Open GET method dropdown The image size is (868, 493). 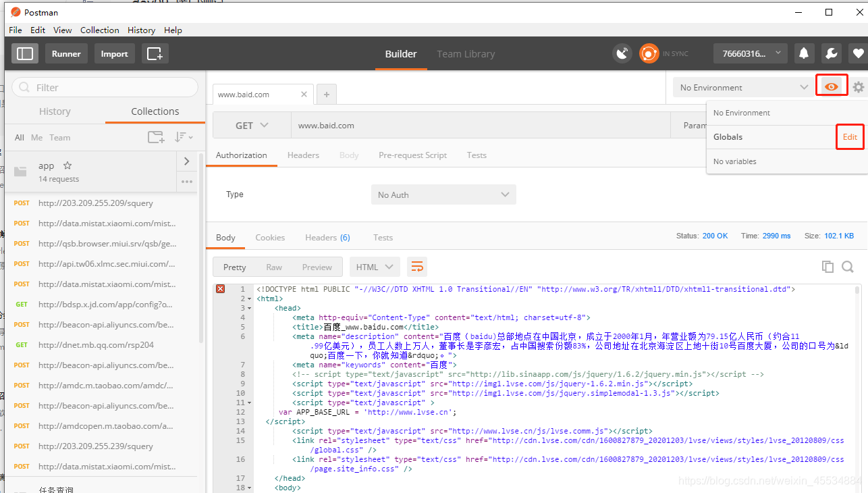pos(252,126)
